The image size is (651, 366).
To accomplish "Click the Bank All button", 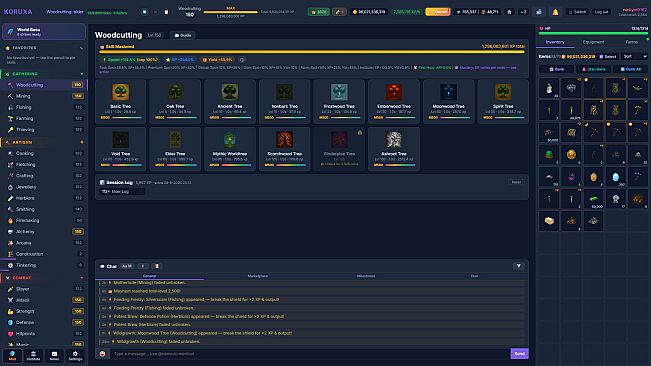I will [x=631, y=69].
